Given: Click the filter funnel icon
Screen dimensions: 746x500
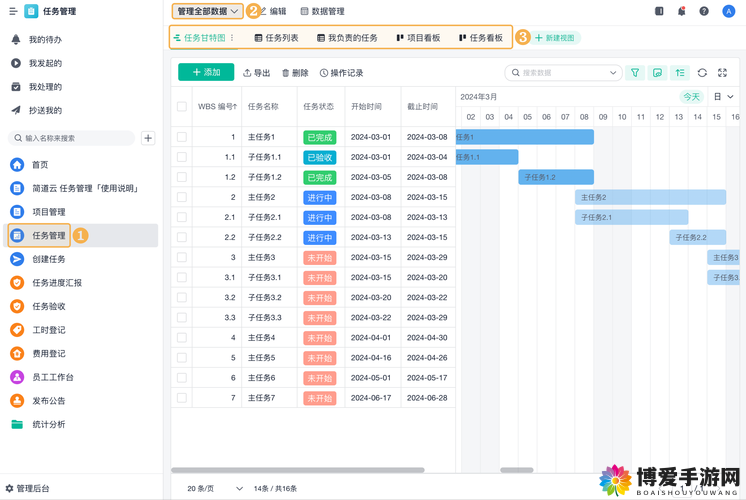Looking at the screenshot, I should 635,72.
